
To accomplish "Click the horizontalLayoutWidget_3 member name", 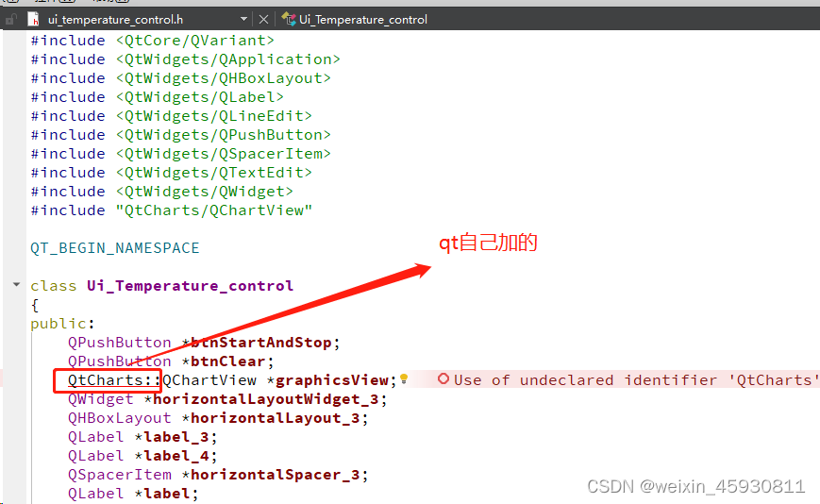I will pos(266,399).
